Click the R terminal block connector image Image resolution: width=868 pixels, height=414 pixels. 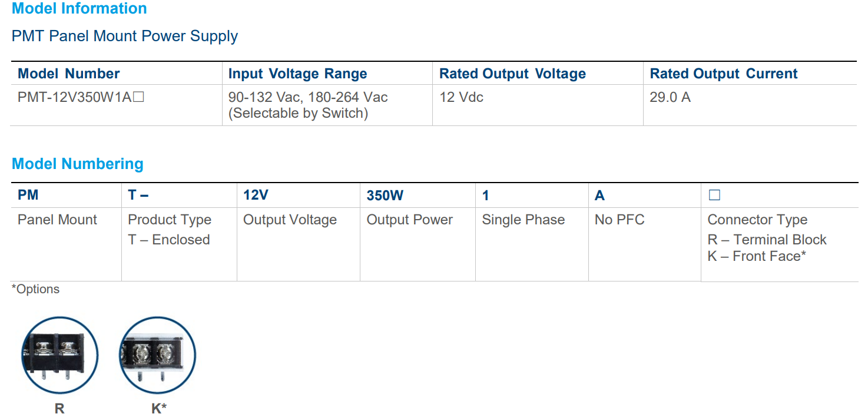tap(59, 356)
